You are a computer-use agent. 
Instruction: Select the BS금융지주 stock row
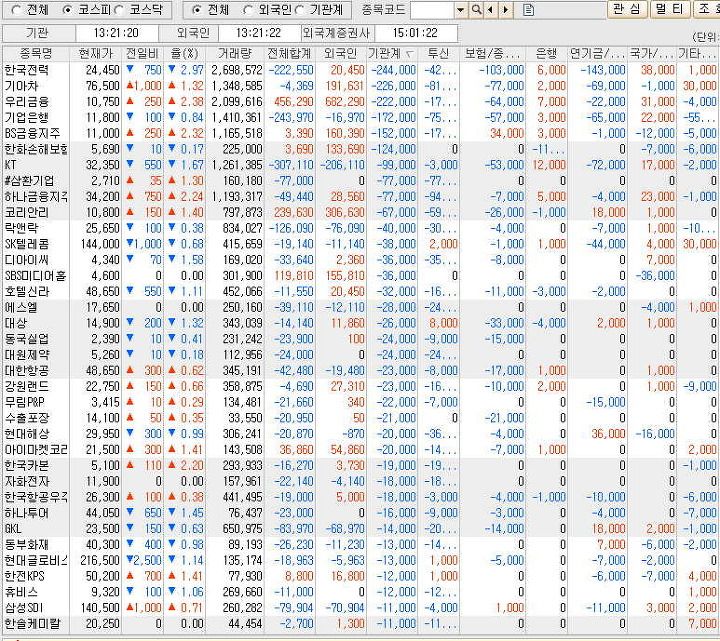point(360,133)
